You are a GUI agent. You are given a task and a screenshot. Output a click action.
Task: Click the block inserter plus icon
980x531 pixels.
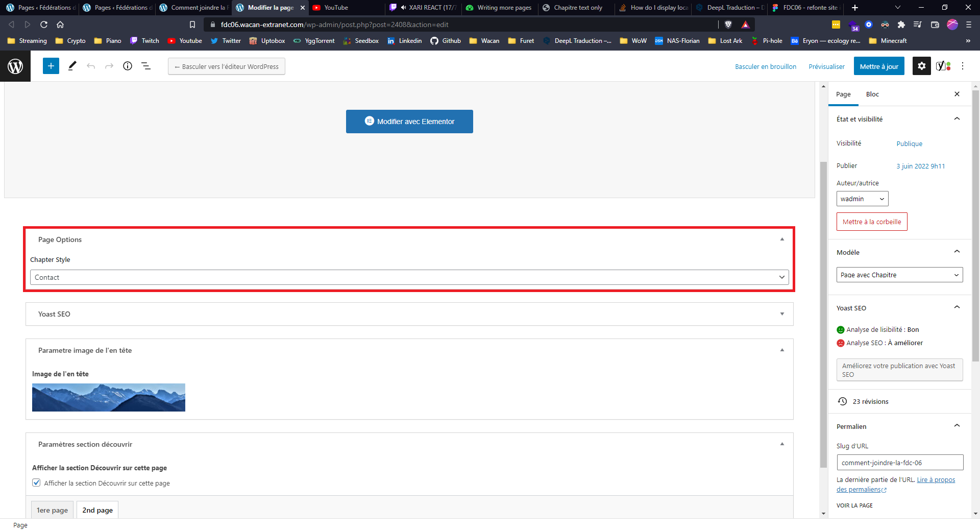pos(51,66)
